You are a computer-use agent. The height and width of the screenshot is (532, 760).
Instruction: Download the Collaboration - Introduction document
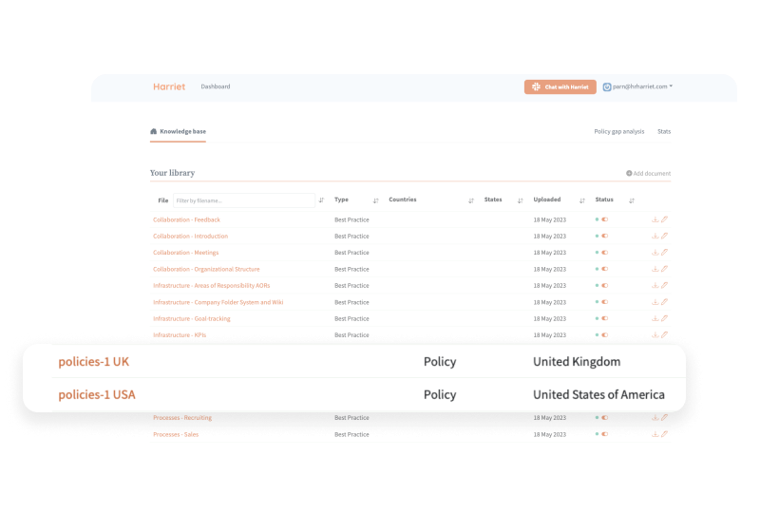[x=655, y=236]
